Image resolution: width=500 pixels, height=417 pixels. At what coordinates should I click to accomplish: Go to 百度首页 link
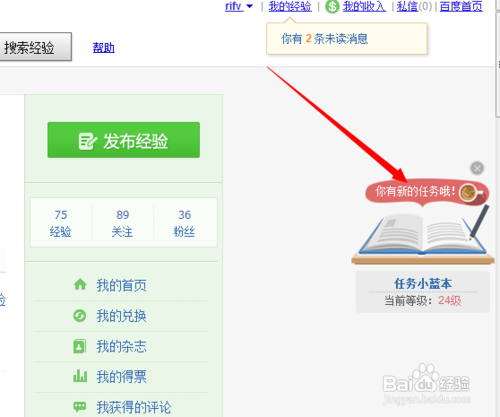(x=461, y=6)
